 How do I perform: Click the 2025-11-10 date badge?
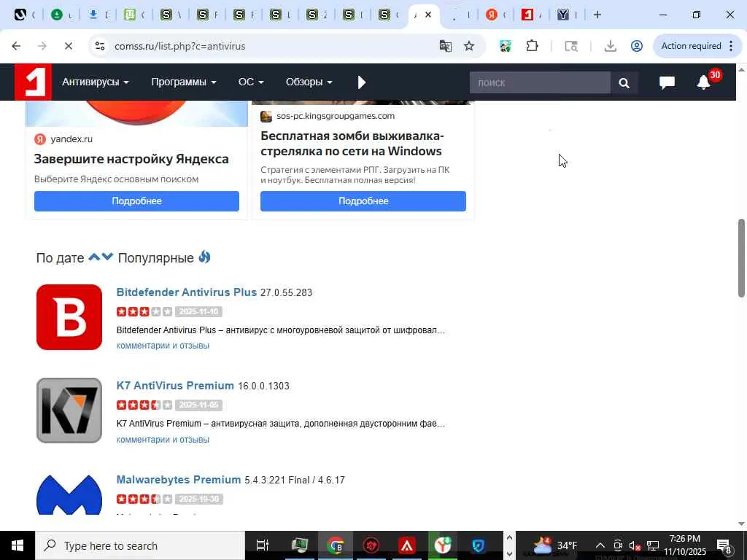[198, 311]
